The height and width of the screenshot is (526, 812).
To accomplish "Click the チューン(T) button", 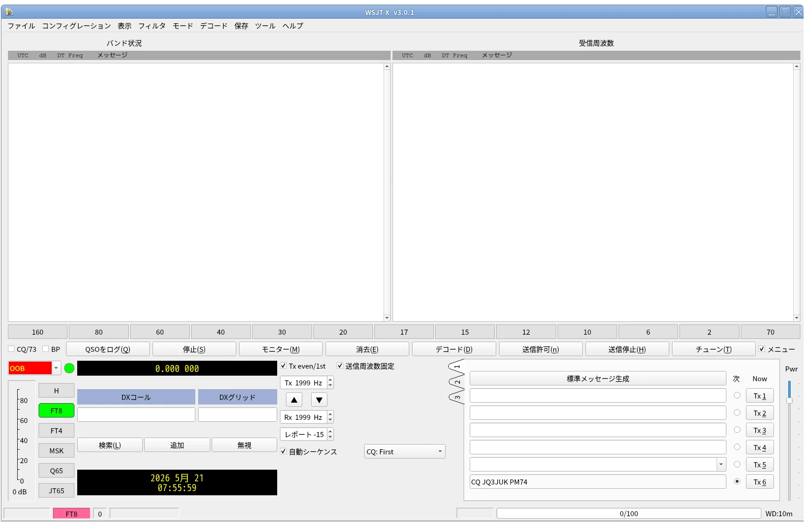I will tap(713, 349).
